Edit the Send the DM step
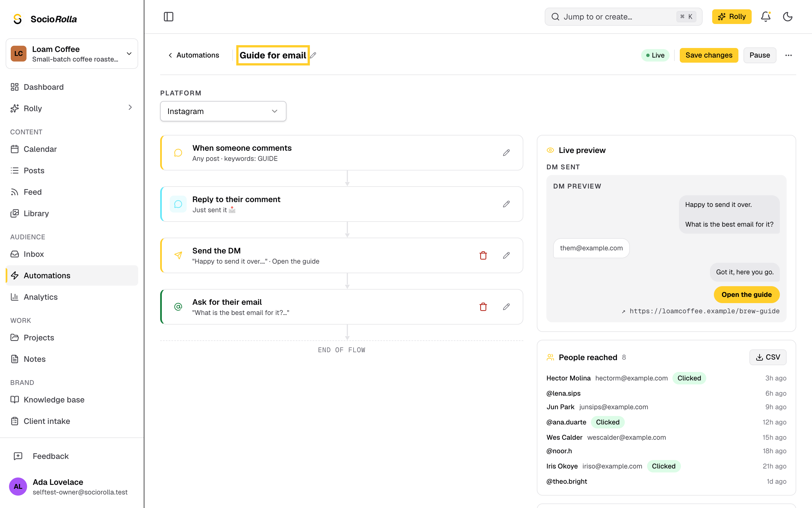 (x=506, y=255)
